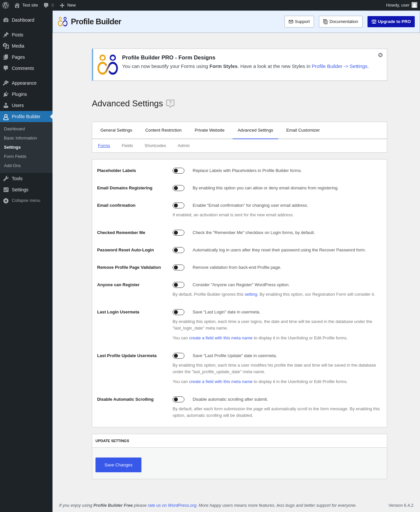Open the rate us on WordPress.org link

pos(172,505)
